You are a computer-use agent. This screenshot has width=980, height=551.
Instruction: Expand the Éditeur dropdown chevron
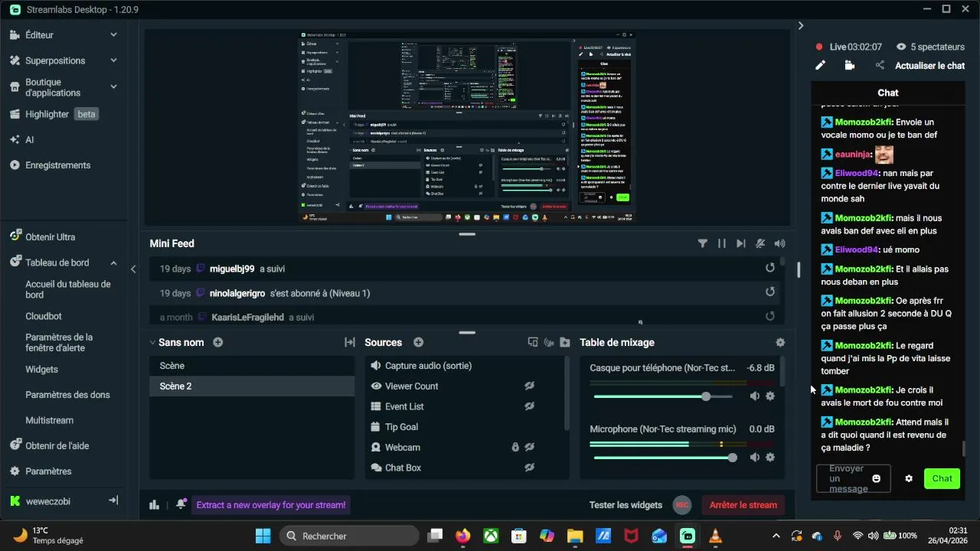click(x=113, y=34)
